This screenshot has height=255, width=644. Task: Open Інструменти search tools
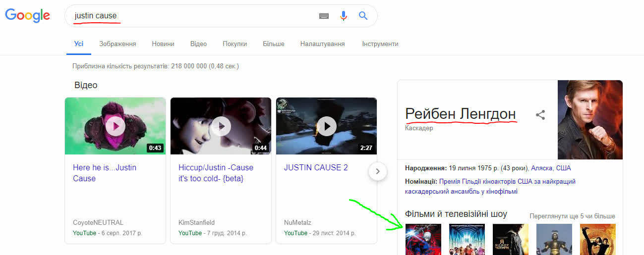380,44
